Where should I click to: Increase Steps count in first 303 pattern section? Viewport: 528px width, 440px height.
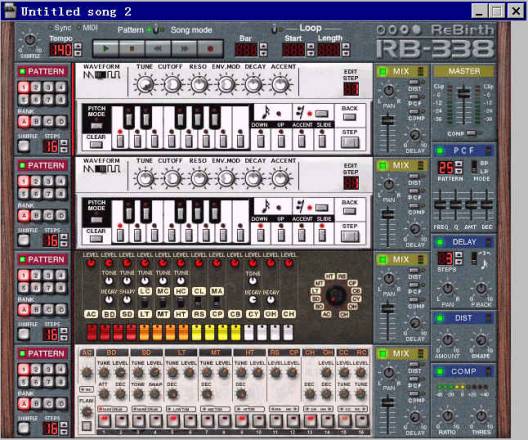(x=64, y=143)
